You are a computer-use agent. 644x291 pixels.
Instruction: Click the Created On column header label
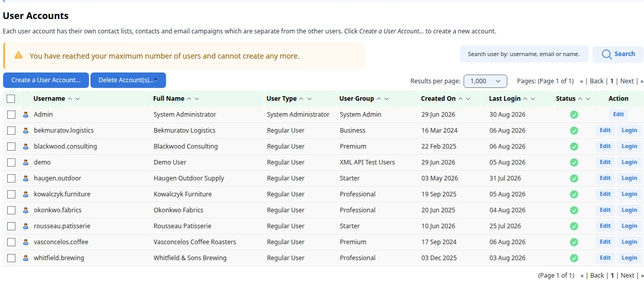click(x=438, y=99)
